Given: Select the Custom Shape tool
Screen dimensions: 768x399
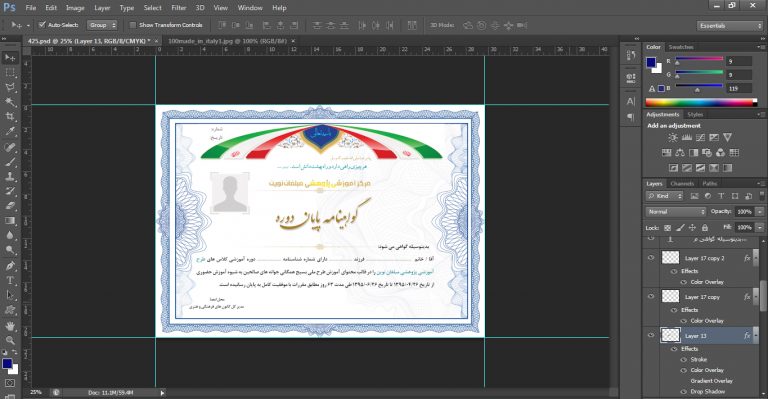Looking at the screenshot, I should click(10, 310).
